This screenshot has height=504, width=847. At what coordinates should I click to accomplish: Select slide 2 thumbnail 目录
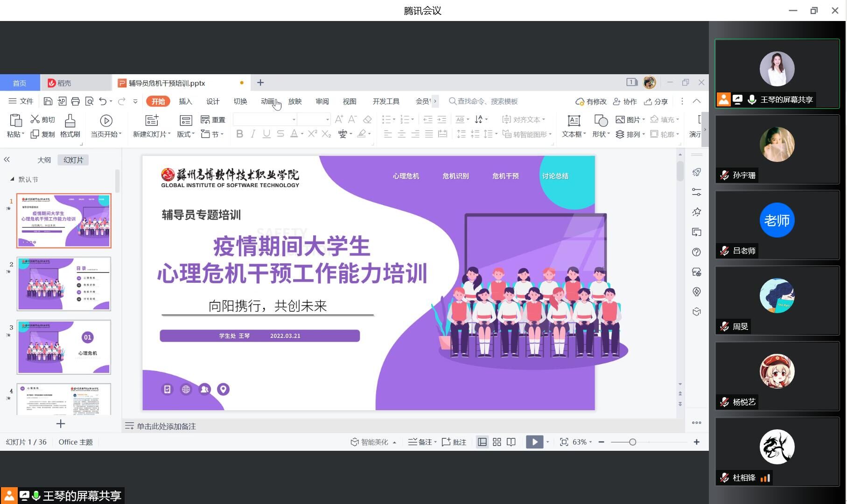64,284
